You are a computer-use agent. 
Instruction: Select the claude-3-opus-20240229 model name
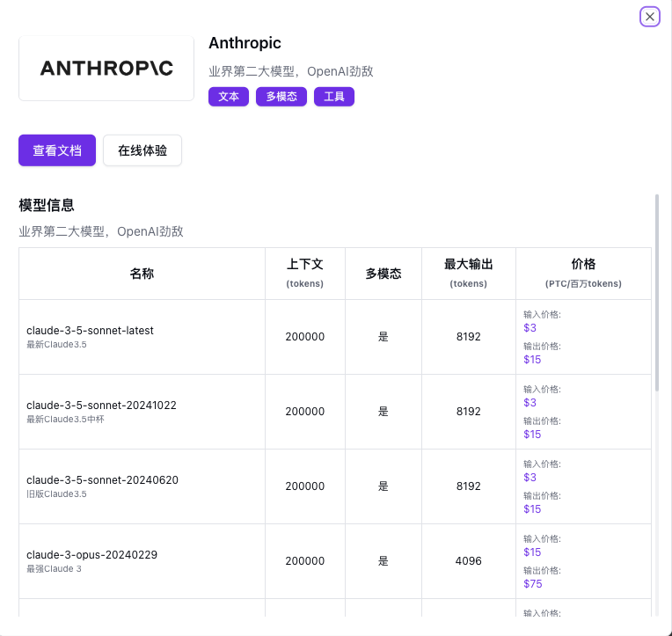pos(92,554)
